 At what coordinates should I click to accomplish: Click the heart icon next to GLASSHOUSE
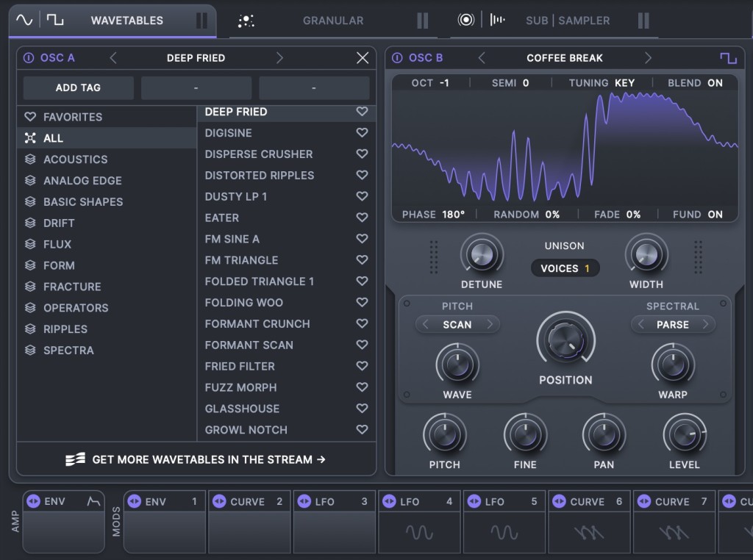click(362, 409)
